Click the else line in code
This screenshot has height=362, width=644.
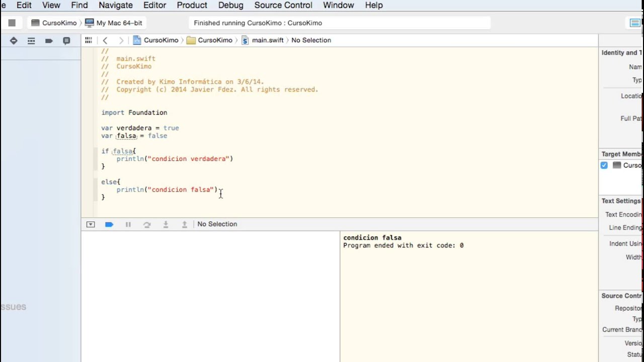111,182
